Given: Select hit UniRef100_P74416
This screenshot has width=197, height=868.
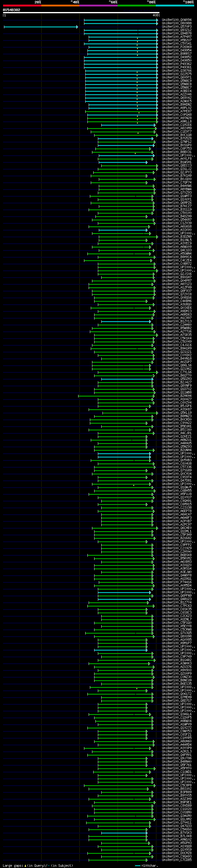Looking at the screenshot, I should (177, 582).
